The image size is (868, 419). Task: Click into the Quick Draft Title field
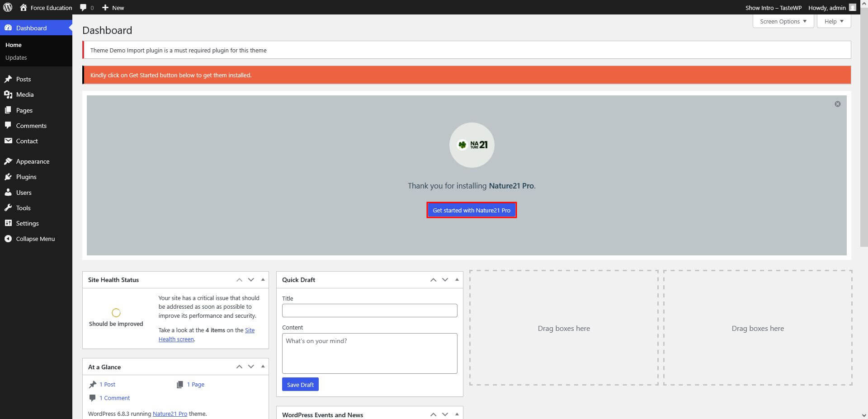click(x=369, y=311)
